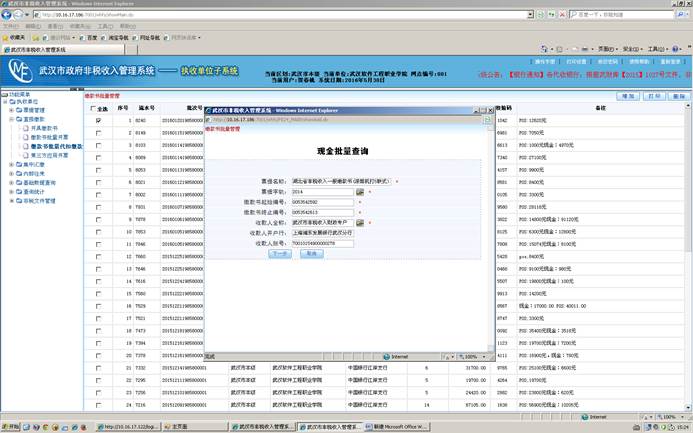Click the 缴款书起始编号 input field
693x433 pixels.
tap(320, 201)
